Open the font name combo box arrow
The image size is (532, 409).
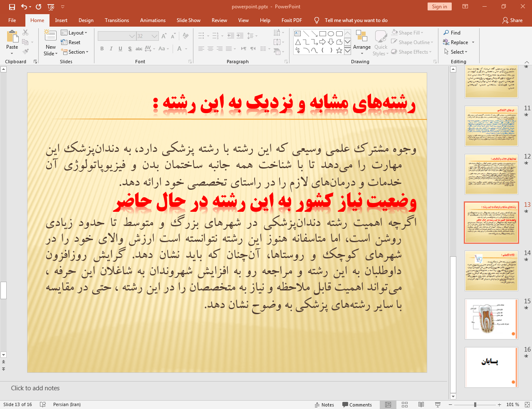[132, 36]
